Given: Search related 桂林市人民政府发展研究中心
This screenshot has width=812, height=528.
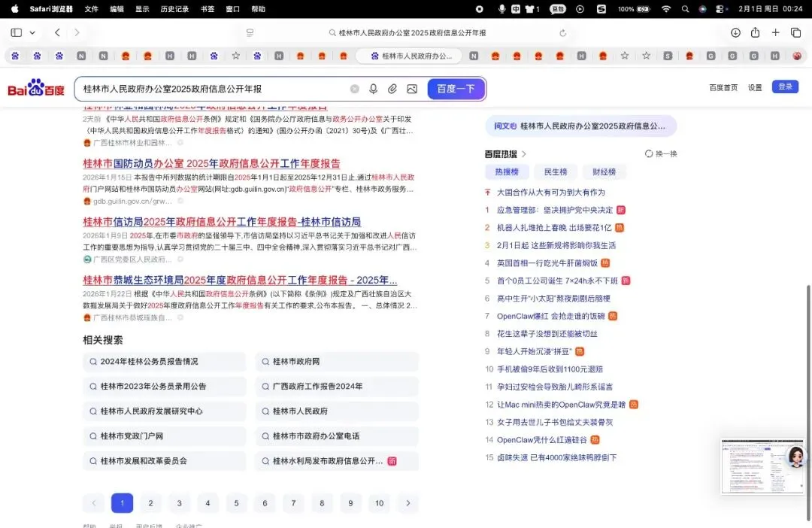Looking at the screenshot, I should (x=164, y=411).
